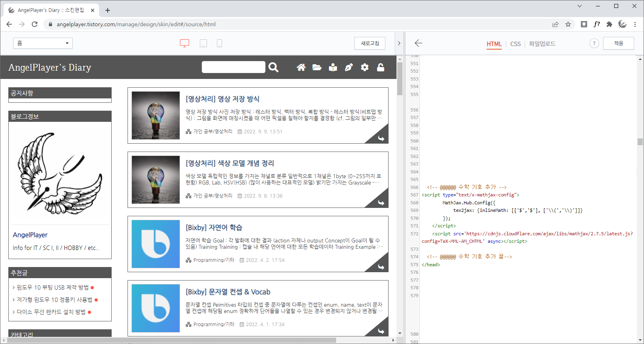Switch to the CSS tab
Image resolution: width=644 pixels, height=344 pixels.
[515, 44]
